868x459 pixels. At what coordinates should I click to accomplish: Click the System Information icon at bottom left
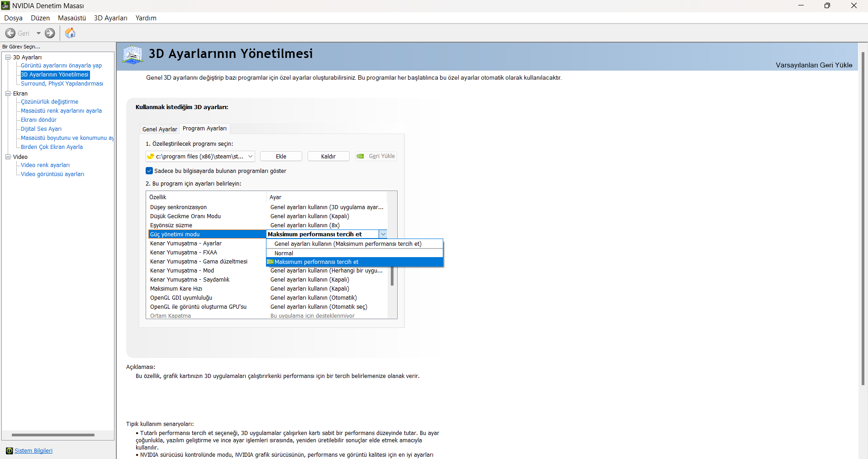(9, 450)
